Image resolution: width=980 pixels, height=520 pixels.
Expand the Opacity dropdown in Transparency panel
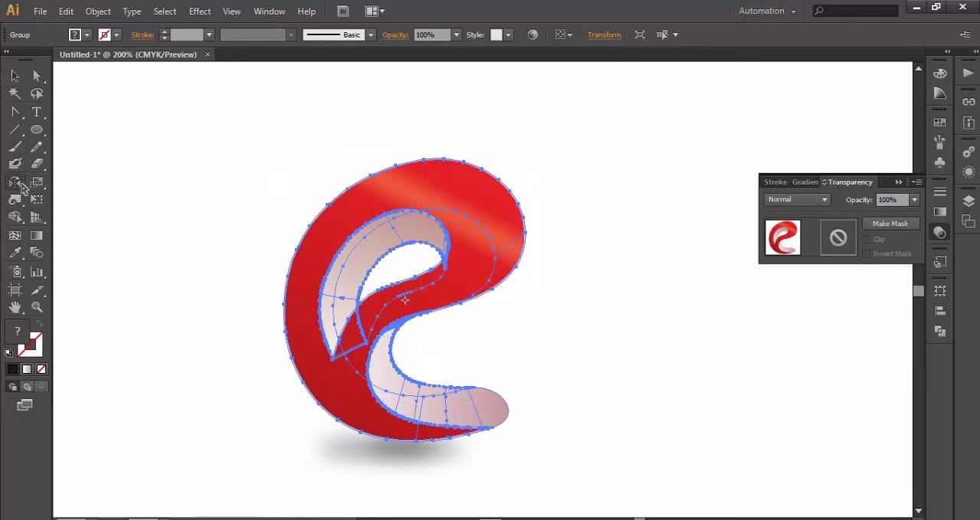pos(913,200)
